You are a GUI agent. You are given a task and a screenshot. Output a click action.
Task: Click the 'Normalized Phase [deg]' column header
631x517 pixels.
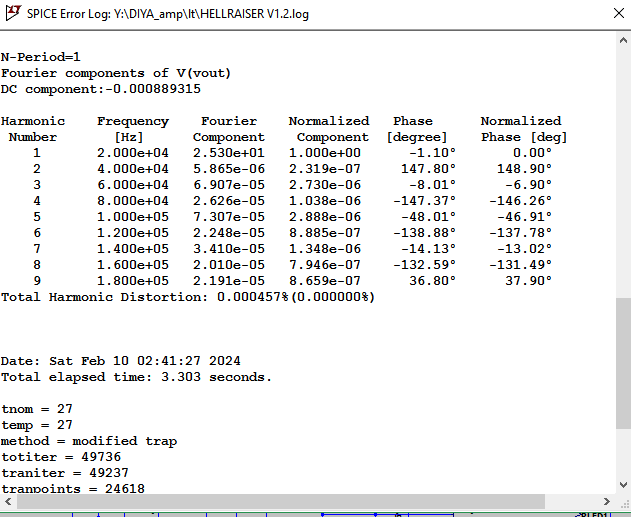524,129
